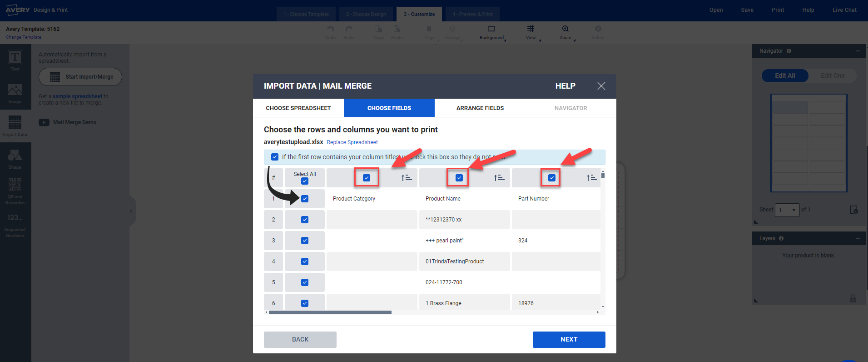Click the Copy toolbar icon
The height and width of the screenshot is (362, 868).
pos(379,32)
